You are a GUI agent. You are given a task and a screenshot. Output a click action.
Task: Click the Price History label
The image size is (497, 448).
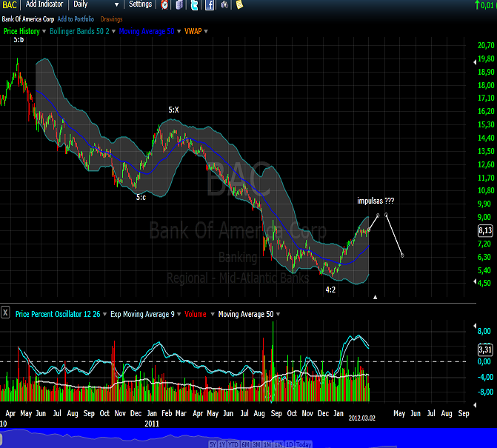point(21,31)
